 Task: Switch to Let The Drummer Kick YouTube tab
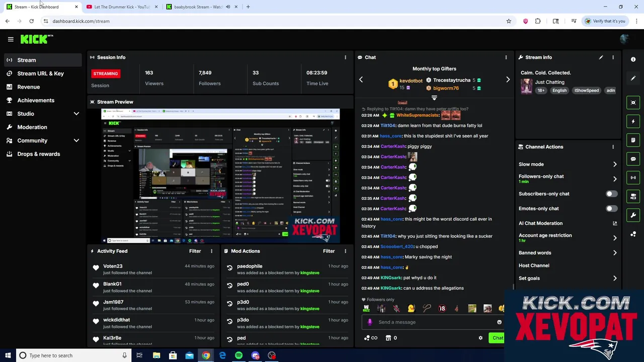click(121, 7)
